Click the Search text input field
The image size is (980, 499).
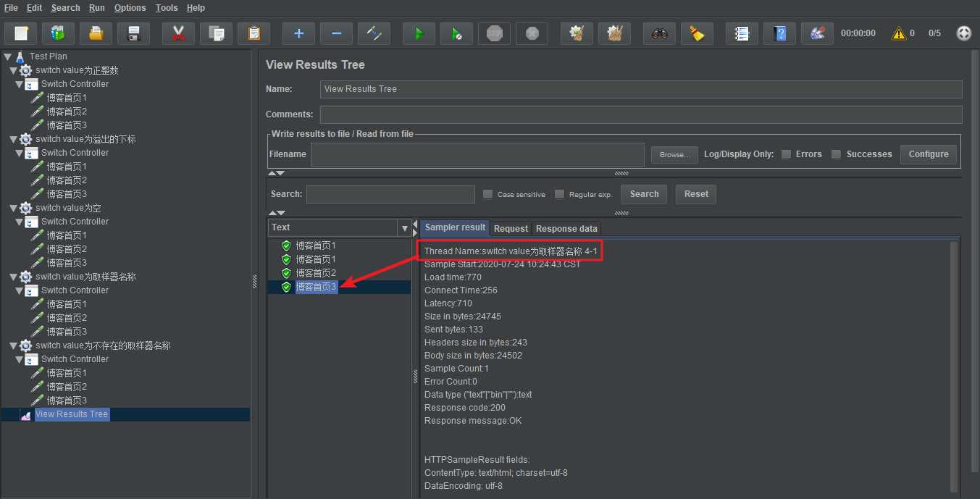tap(390, 194)
